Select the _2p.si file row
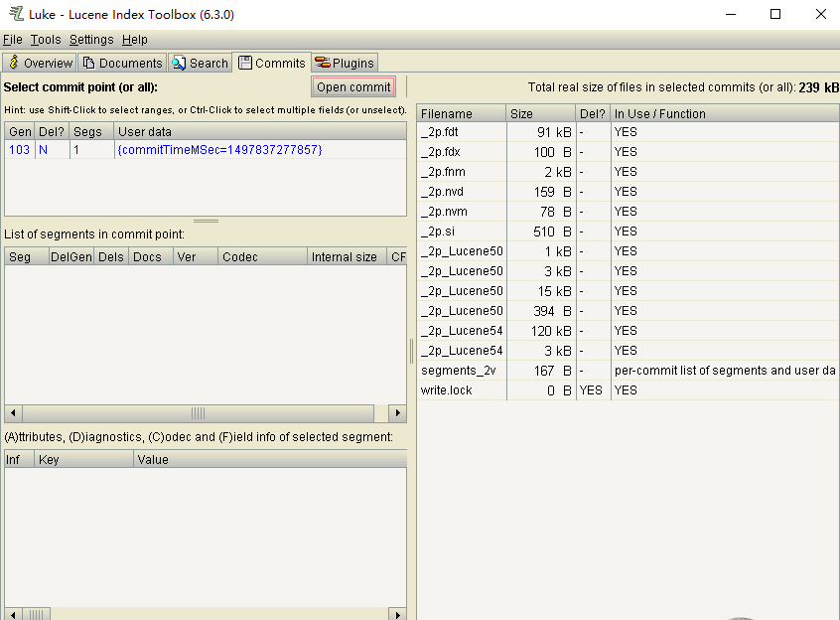The image size is (840, 620). pos(628,232)
